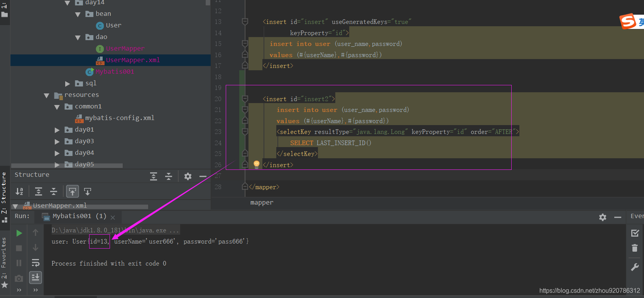Click the UserMapper.xml file icon in tree

tap(100, 60)
